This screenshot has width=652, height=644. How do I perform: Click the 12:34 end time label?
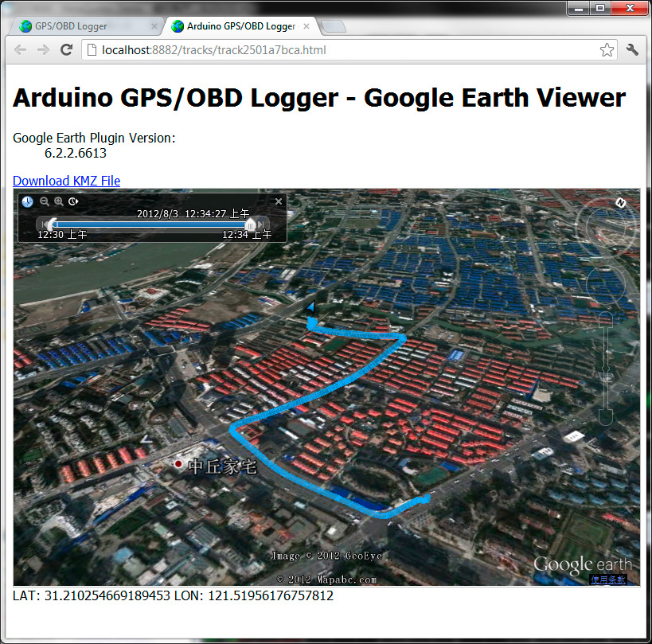[x=247, y=235]
